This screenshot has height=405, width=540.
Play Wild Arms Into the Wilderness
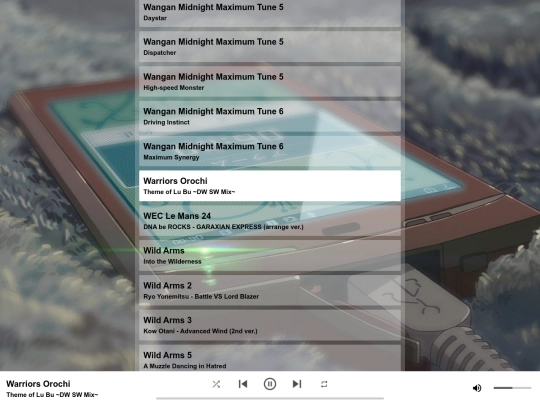(270, 255)
